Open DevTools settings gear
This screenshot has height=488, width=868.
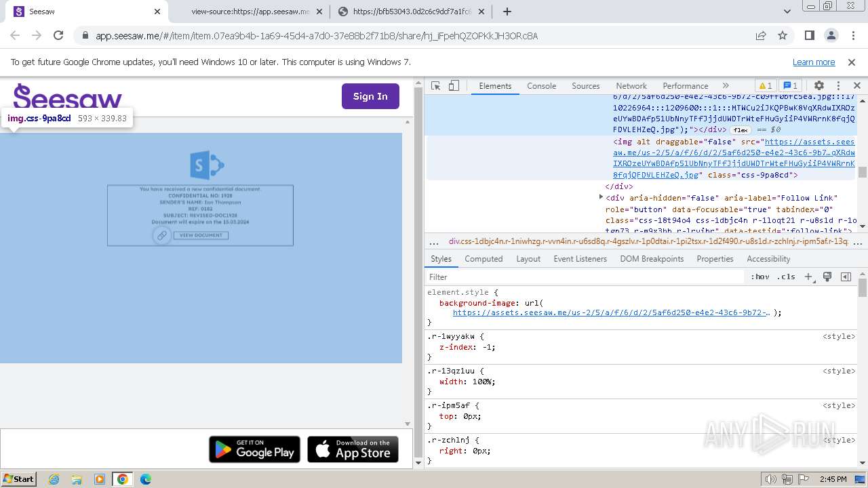[819, 86]
